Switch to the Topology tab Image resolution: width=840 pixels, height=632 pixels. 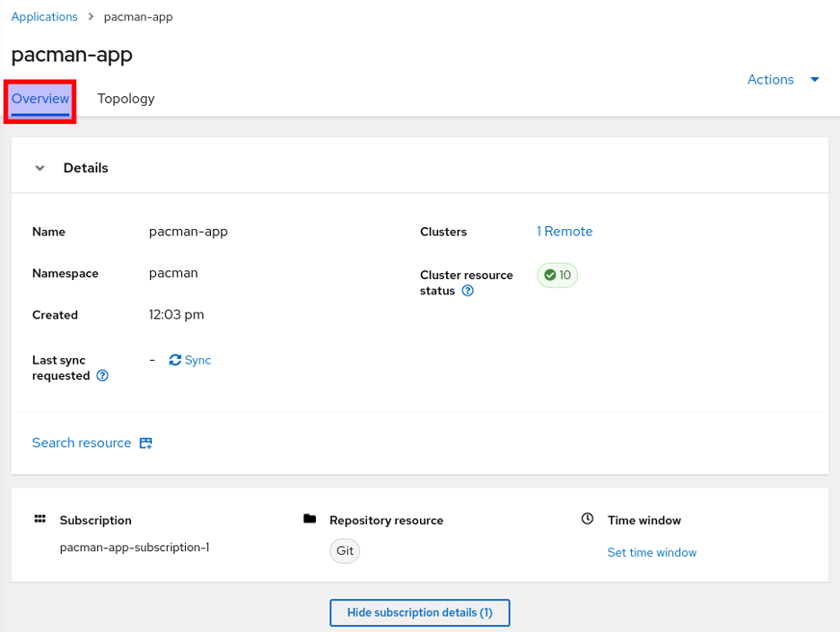click(x=126, y=99)
